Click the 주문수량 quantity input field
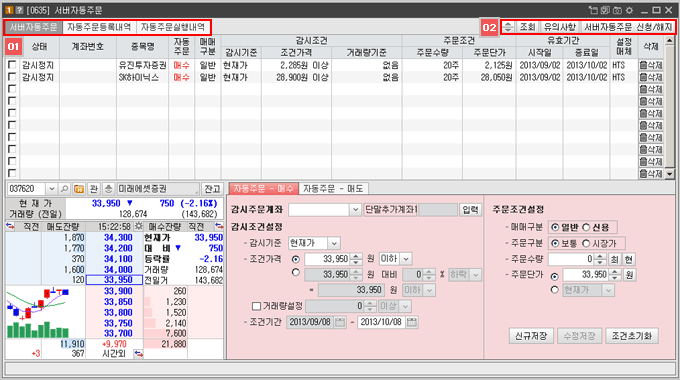The height and width of the screenshot is (380, 680). (x=572, y=259)
